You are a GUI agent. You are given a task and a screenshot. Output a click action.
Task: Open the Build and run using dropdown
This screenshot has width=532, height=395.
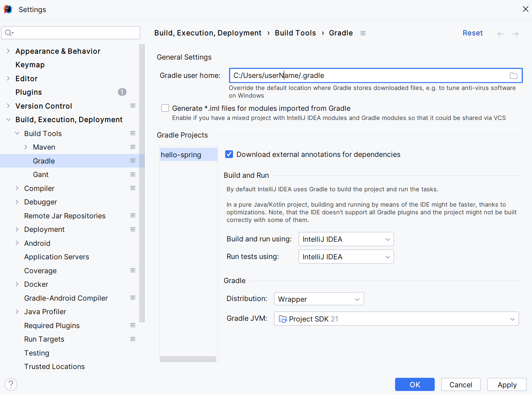point(346,239)
